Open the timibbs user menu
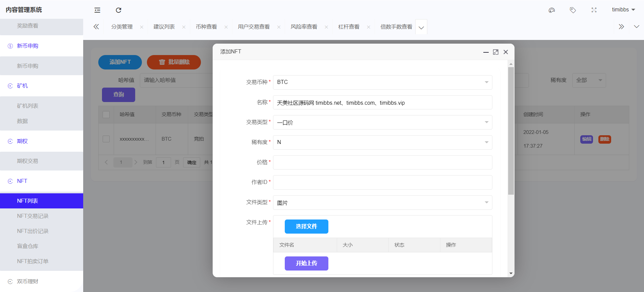This screenshot has width=644, height=292. pos(623,10)
